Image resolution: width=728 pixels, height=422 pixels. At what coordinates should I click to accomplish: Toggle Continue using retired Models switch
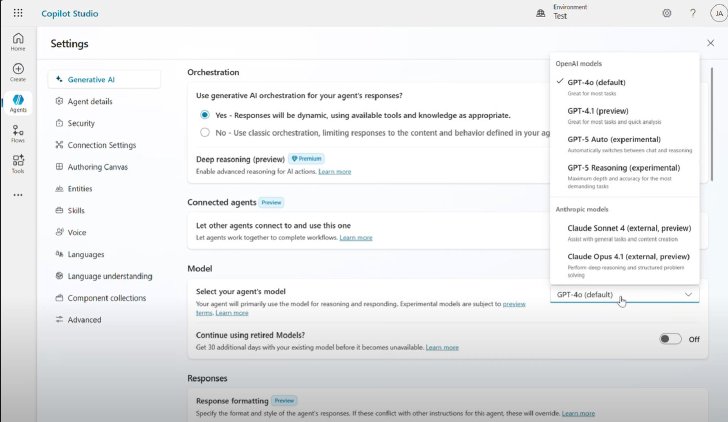pos(670,339)
